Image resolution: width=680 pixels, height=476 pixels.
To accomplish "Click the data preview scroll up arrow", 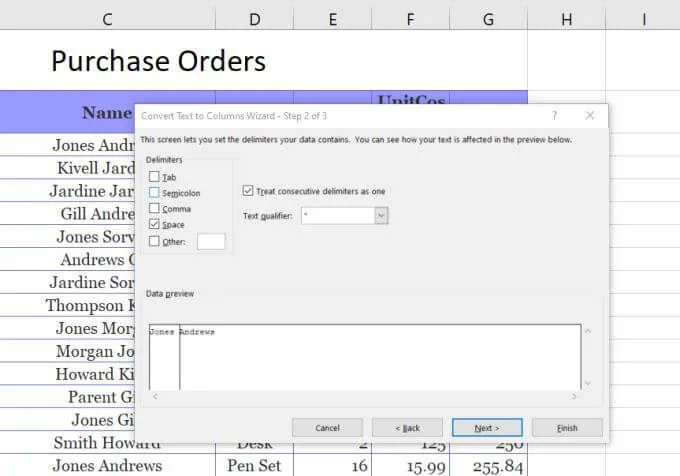I will pos(588,331).
